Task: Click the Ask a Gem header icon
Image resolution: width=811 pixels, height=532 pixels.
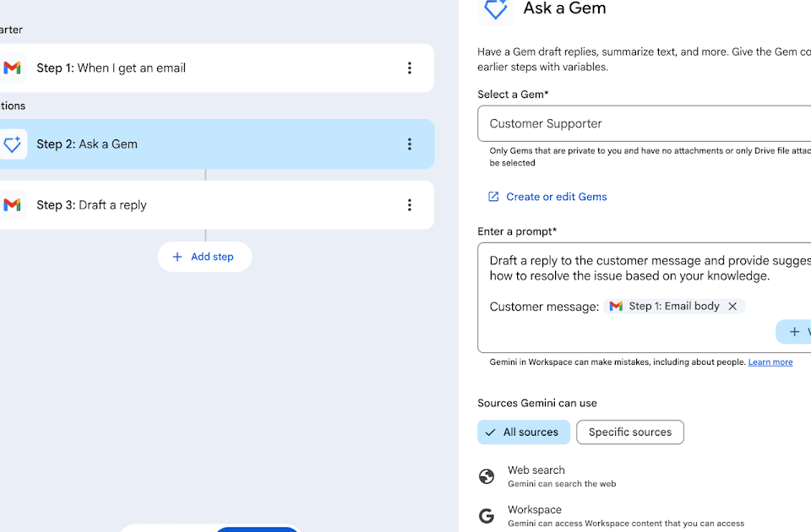Action: [x=496, y=10]
